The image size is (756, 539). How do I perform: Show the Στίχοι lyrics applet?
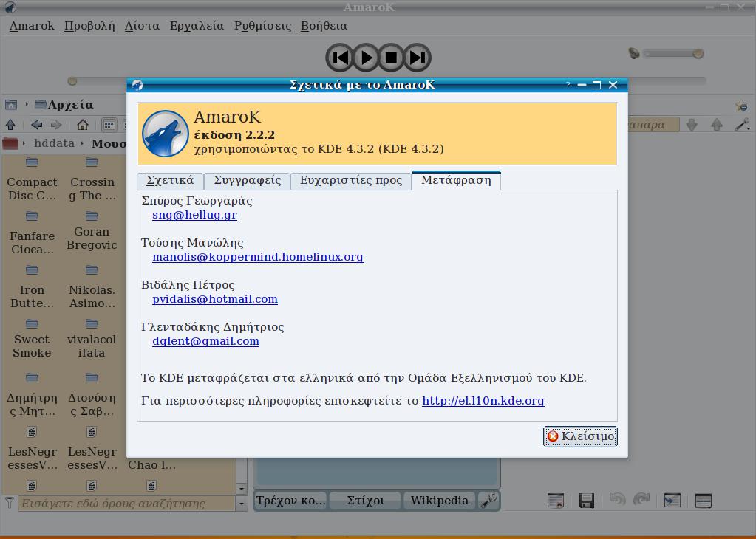click(x=366, y=501)
